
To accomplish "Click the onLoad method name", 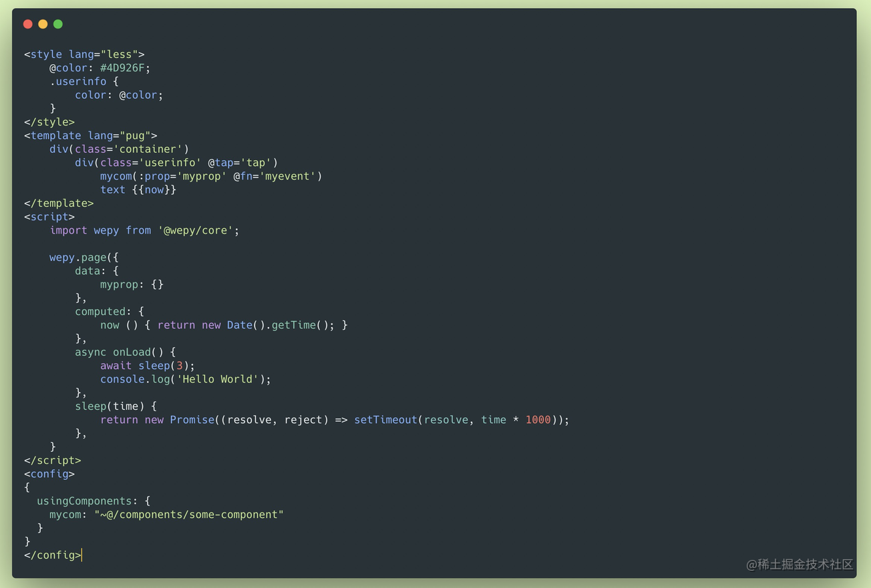I will coord(132,352).
